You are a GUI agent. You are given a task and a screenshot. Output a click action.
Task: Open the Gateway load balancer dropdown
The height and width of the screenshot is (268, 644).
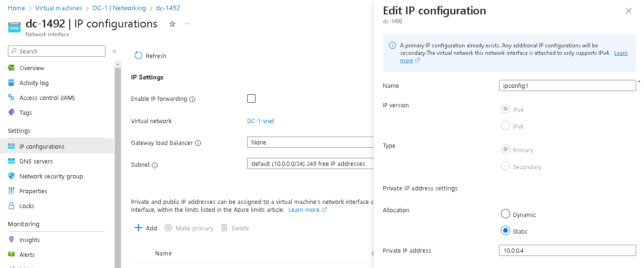coord(310,142)
